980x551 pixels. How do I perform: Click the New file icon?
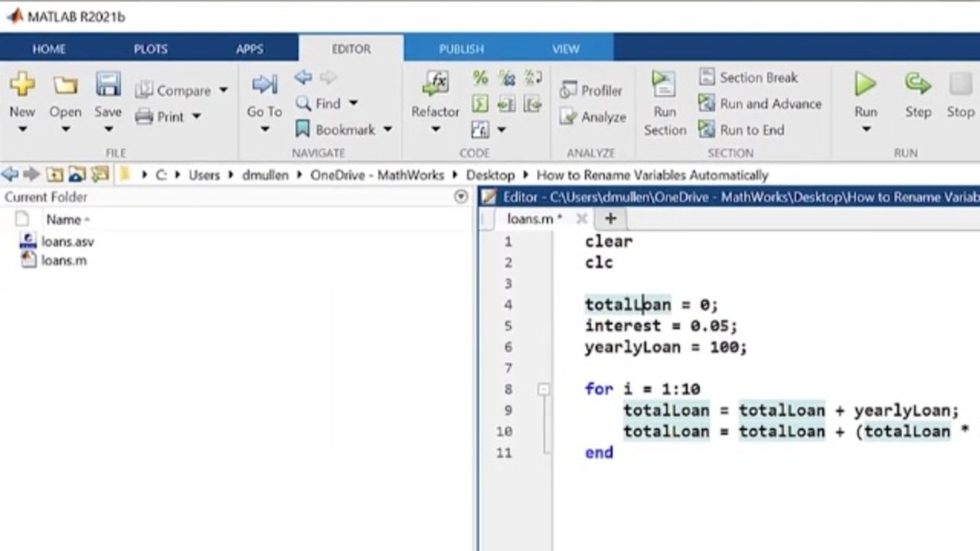[22, 84]
